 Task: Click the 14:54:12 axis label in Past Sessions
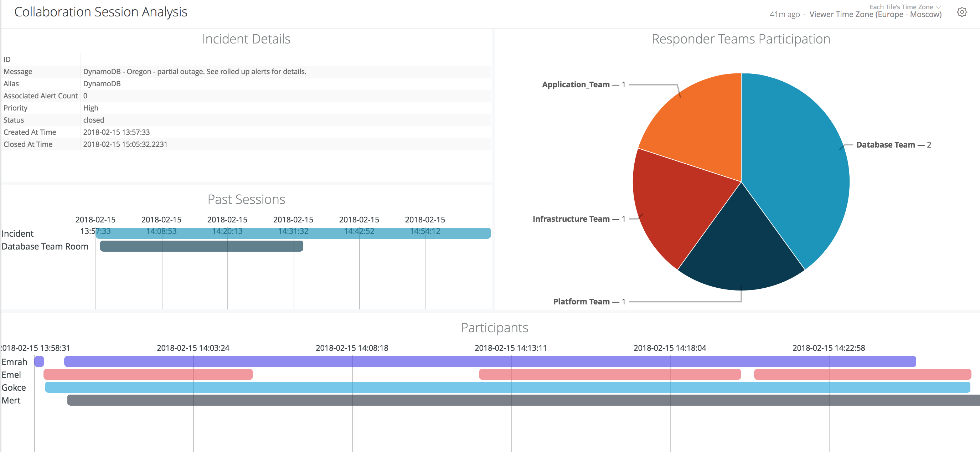point(425,231)
